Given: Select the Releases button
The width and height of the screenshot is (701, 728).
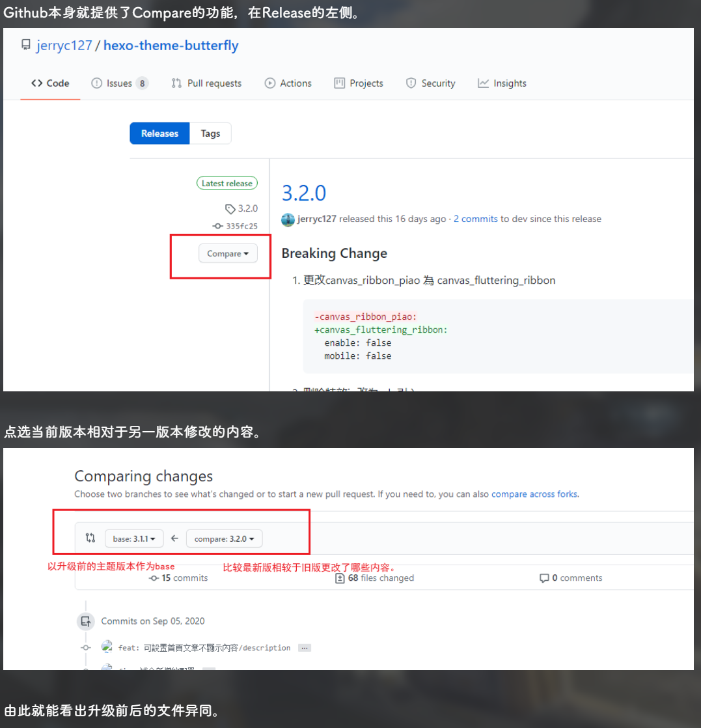Looking at the screenshot, I should click(159, 133).
